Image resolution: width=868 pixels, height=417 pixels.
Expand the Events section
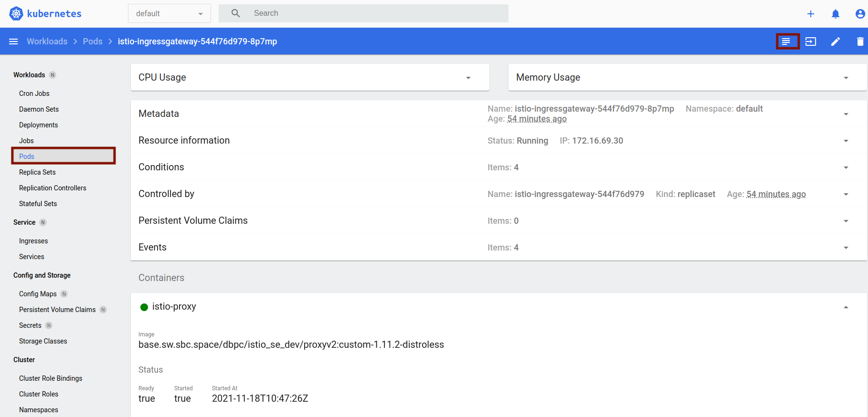[846, 248]
